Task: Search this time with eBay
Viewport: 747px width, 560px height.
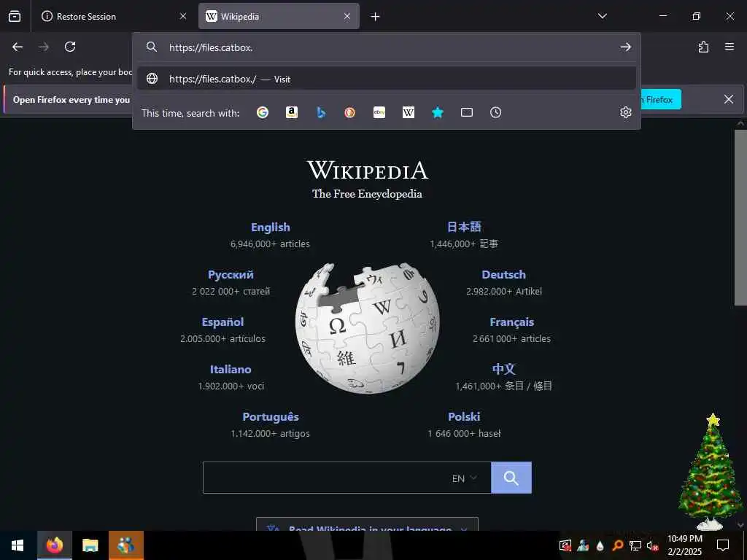Action: [x=379, y=112]
